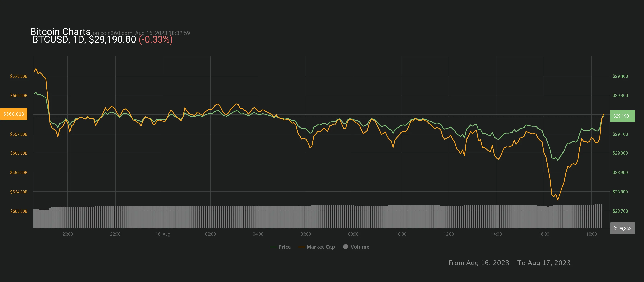Click the $569.00B left axis label
Viewport: 644px width, 282px height.
pos(19,96)
